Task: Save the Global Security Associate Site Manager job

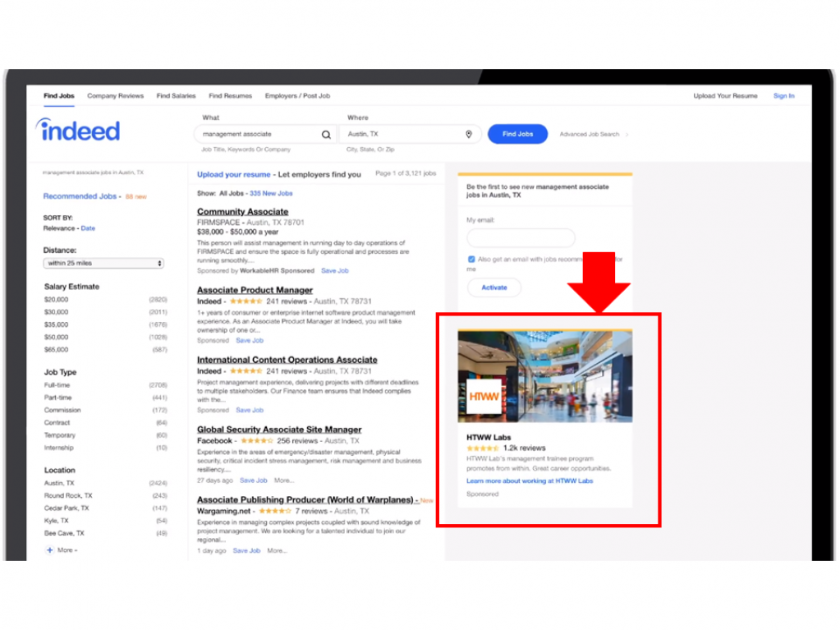Action: click(x=254, y=481)
